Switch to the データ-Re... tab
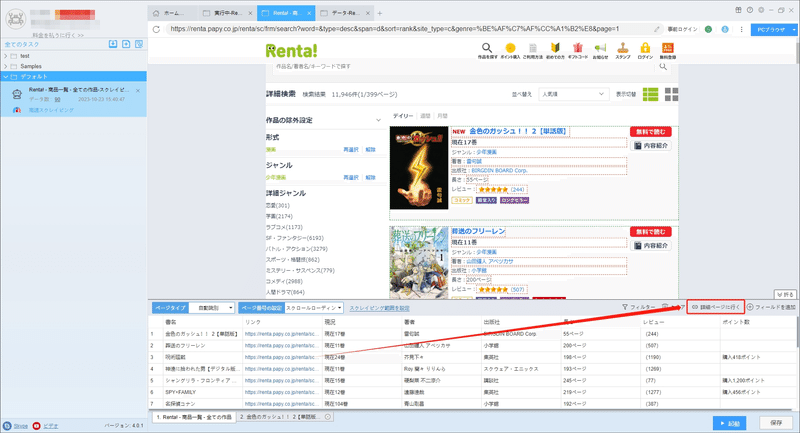The width and height of the screenshot is (800, 433). coord(344,13)
